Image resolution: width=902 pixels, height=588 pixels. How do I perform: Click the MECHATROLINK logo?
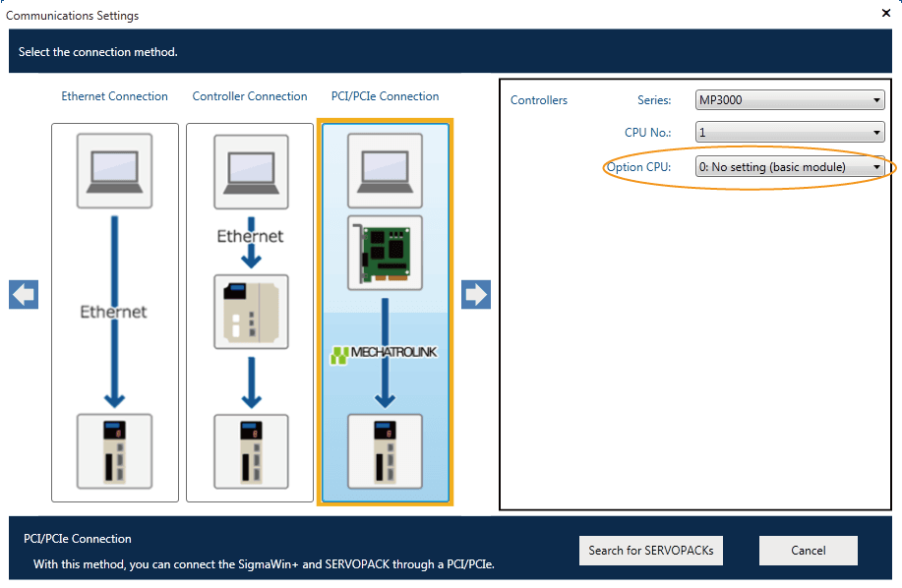tap(385, 354)
